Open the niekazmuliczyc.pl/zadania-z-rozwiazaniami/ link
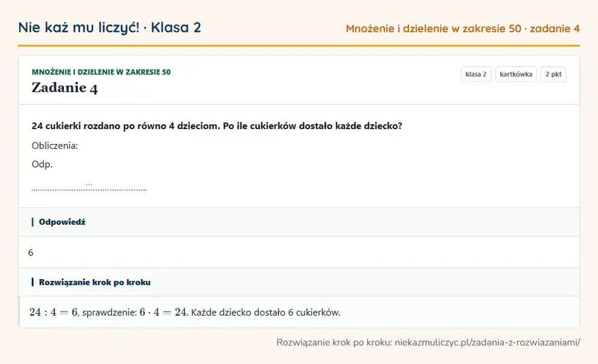The width and height of the screenshot is (598, 364). pyautogui.click(x=487, y=342)
